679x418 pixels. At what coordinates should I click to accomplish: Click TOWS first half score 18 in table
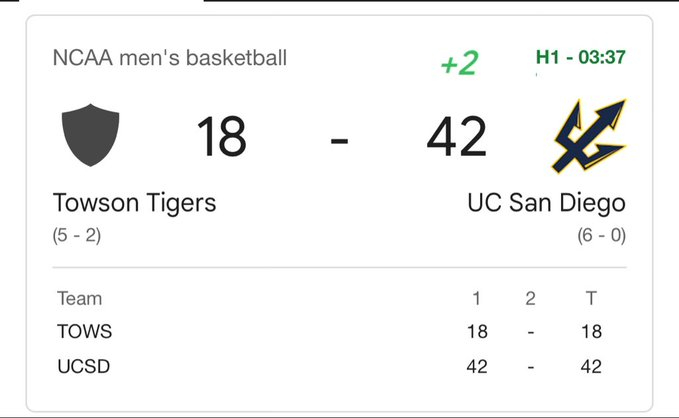477,332
